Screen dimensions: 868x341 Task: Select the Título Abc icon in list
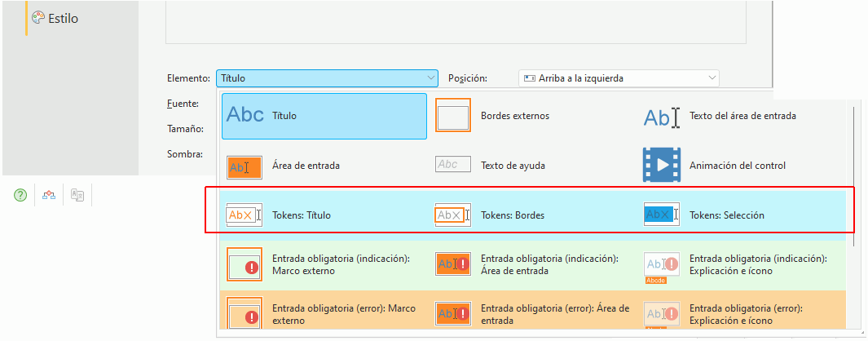[245, 115]
